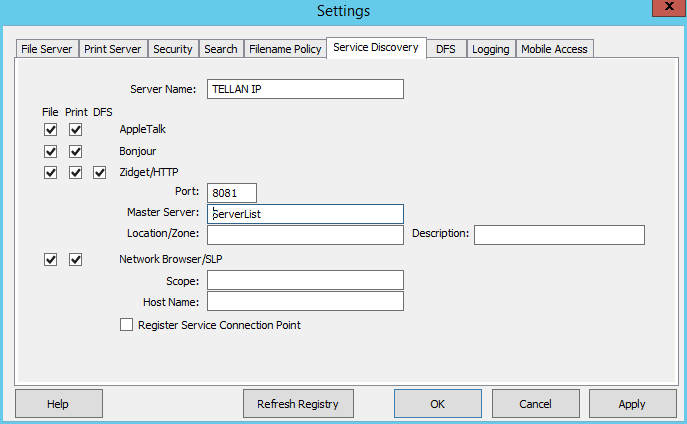Switch to the Logging tab
Viewport: 687px width, 424px height.
click(x=490, y=49)
